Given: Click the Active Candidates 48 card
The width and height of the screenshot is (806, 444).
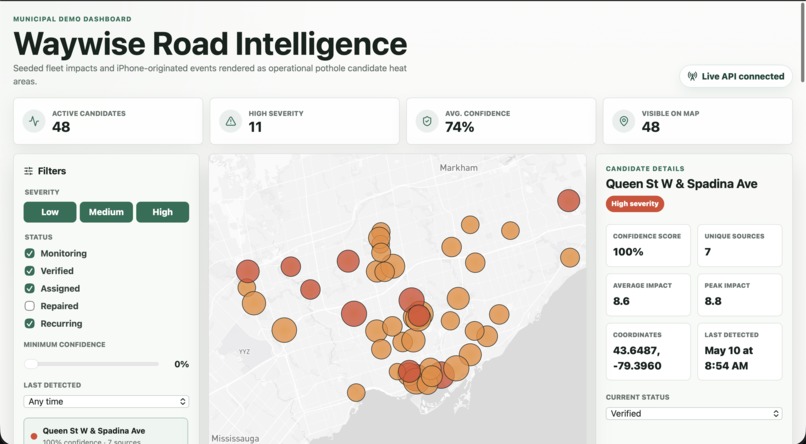Looking at the screenshot, I should click(x=108, y=121).
